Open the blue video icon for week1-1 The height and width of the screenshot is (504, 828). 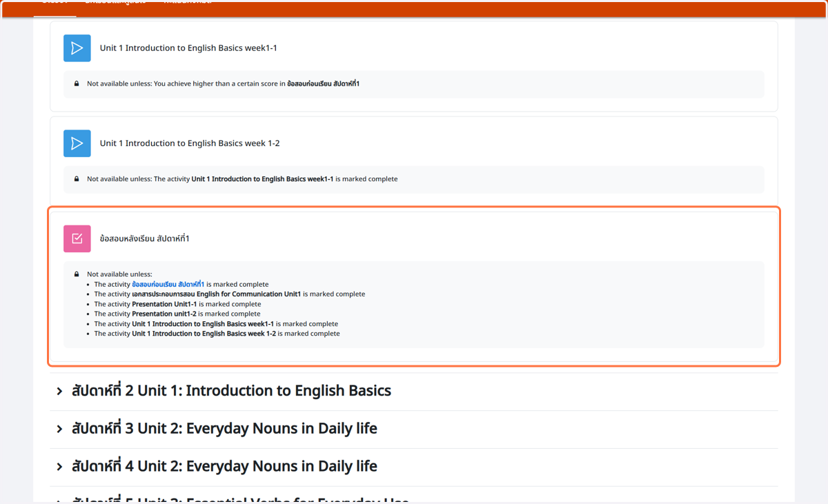77,48
